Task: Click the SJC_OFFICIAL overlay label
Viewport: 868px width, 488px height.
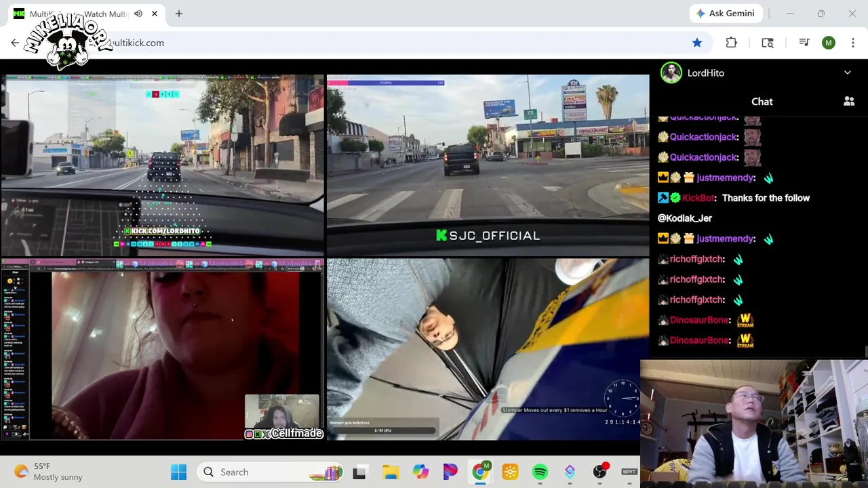Action: point(488,236)
